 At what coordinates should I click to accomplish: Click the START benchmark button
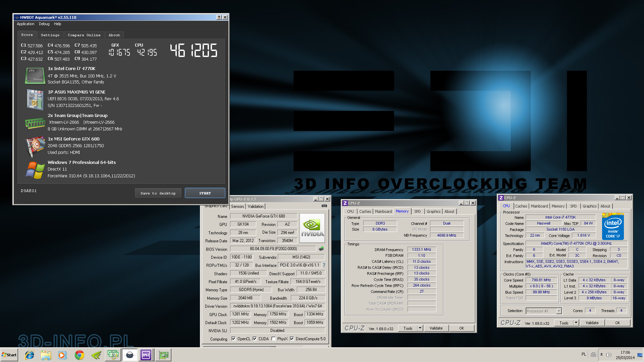click(x=205, y=193)
